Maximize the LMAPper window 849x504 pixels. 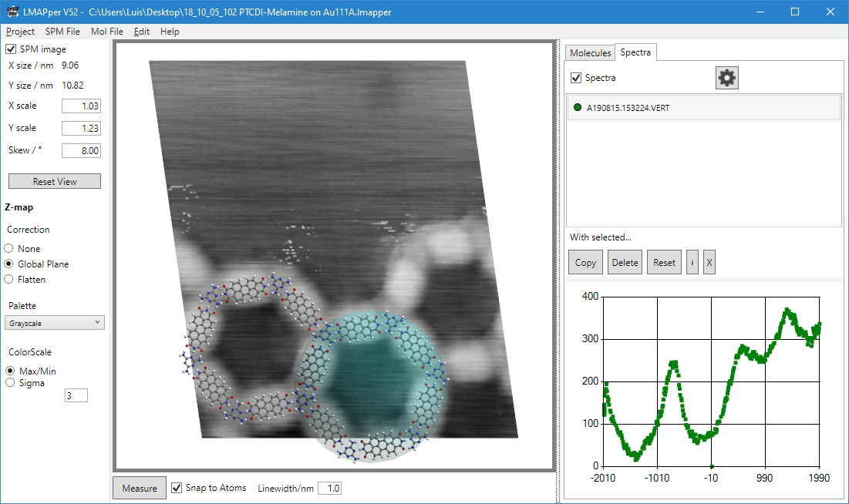click(x=795, y=12)
